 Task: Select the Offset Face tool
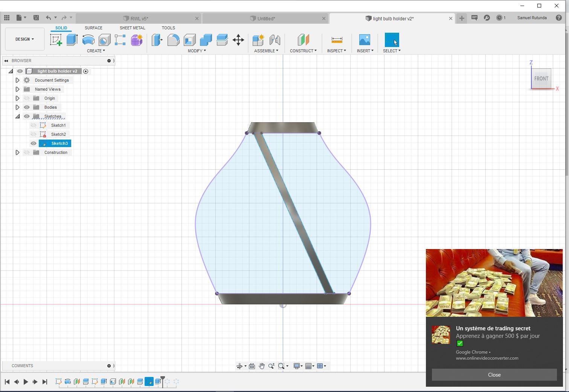(x=222, y=40)
